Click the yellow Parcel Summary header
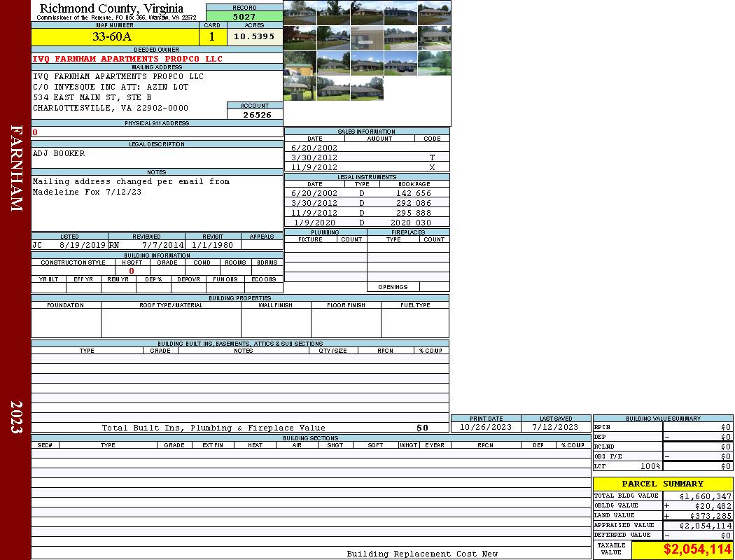This screenshot has width=735, height=560. tap(662, 484)
